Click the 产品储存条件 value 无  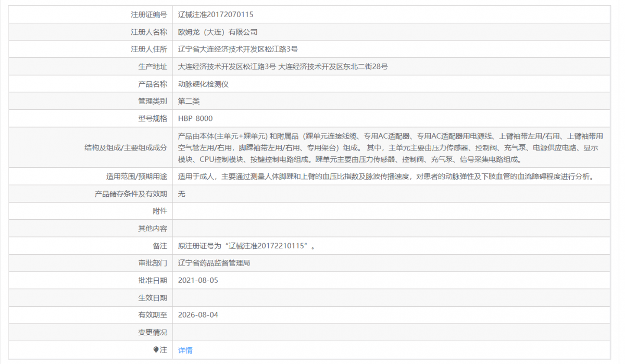click(x=181, y=193)
